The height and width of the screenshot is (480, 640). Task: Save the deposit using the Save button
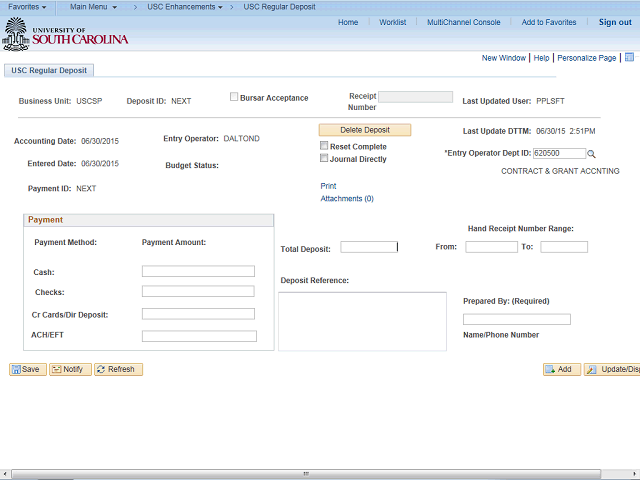pyautogui.click(x=28, y=369)
